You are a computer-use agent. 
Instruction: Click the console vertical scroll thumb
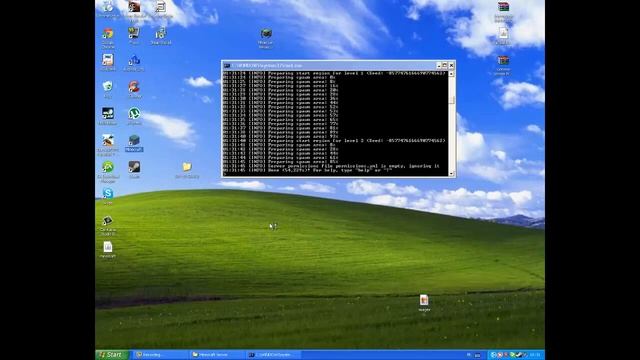click(x=451, y=100)
